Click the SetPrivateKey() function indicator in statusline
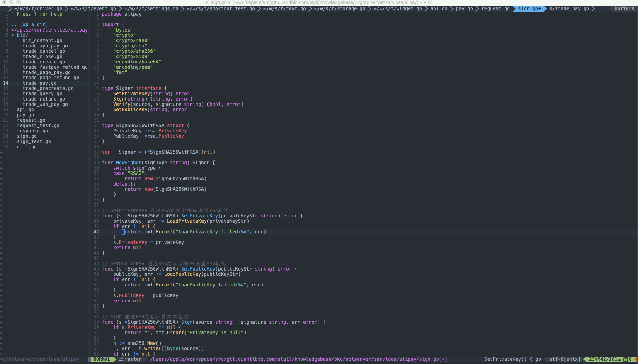 pos(506,359)
